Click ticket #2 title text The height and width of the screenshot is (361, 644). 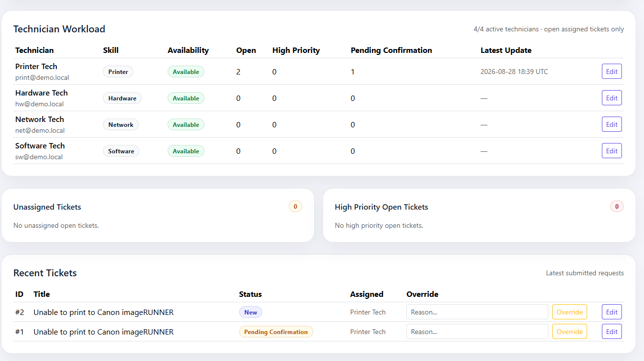pos(103,312)
